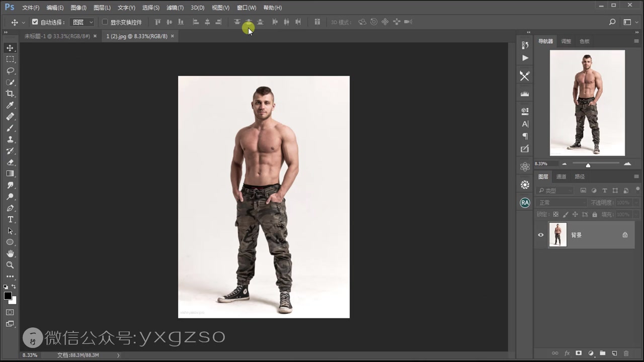Toggle the 自动选择 checkbox

click(x=35, y=22)
